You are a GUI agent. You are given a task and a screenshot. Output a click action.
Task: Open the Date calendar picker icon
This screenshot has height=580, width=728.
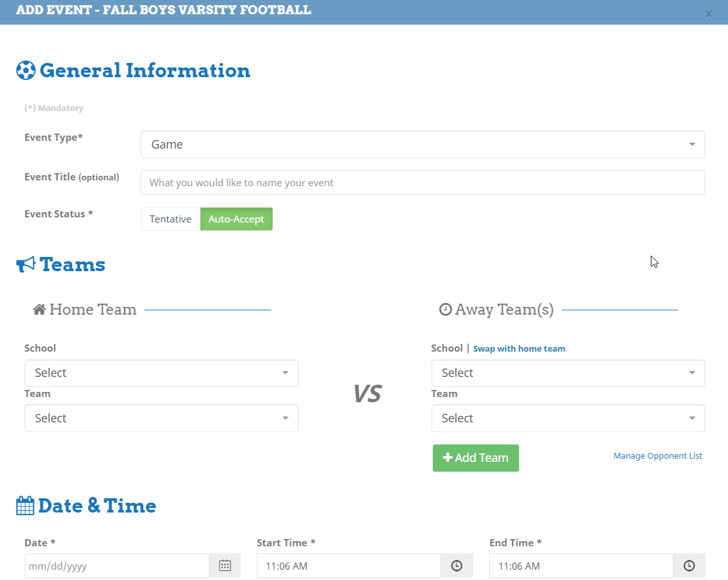224,566
